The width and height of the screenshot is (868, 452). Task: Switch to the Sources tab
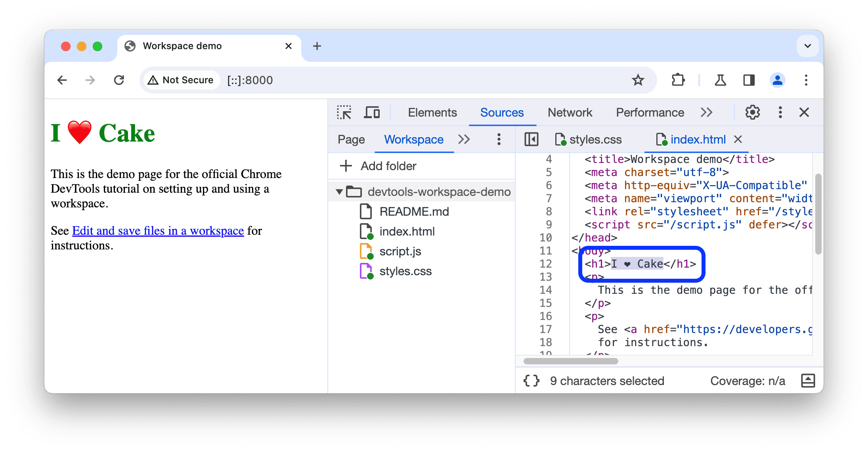[502, 113]
